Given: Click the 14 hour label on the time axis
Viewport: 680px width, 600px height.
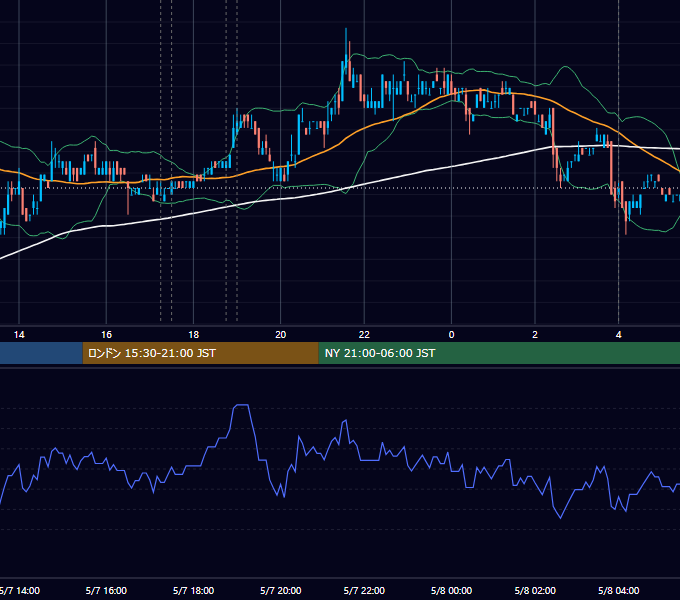Looking at the screenshot, I should 19,334.
